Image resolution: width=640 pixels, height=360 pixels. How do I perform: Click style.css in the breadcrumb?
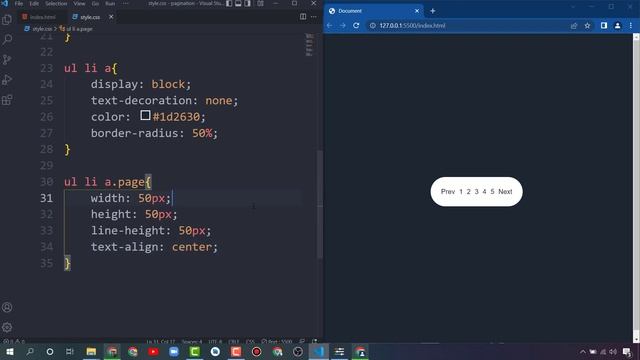[x=42, y=29]
